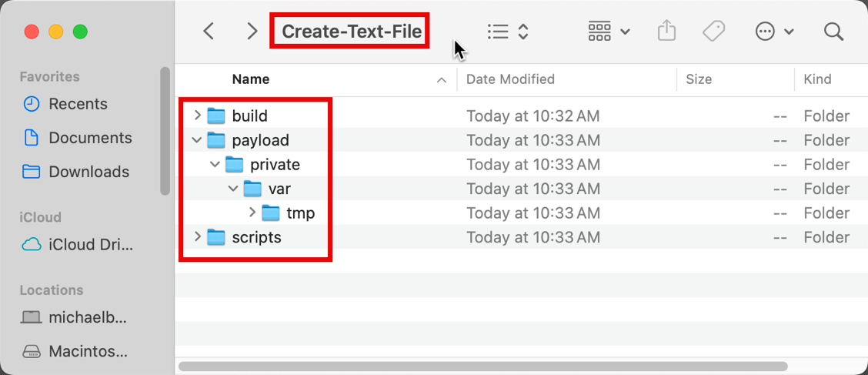Viewport: 868px width, 375px height.
Task: Open the ellipsis Action menu
Action: (773, 32)
